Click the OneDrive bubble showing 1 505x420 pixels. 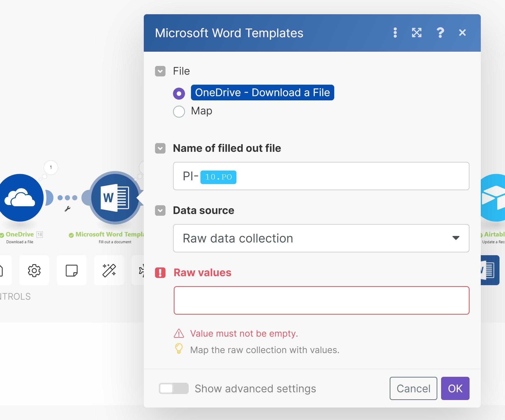51,167
